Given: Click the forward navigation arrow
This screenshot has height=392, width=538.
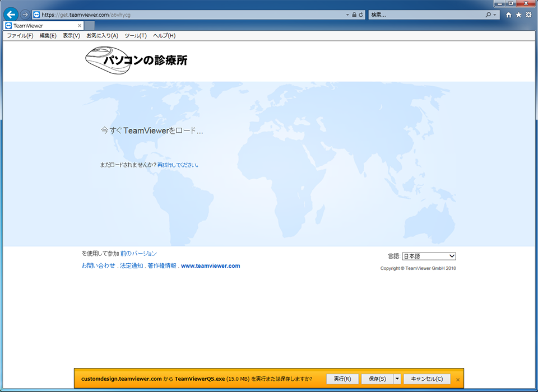Looking at the screenshot, I should [x=25, y=15].
